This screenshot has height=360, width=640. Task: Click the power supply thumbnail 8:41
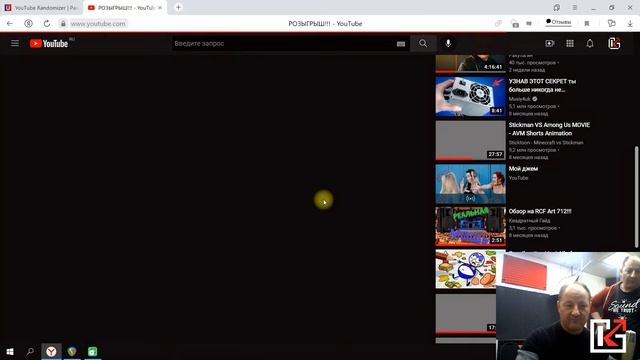470,97
